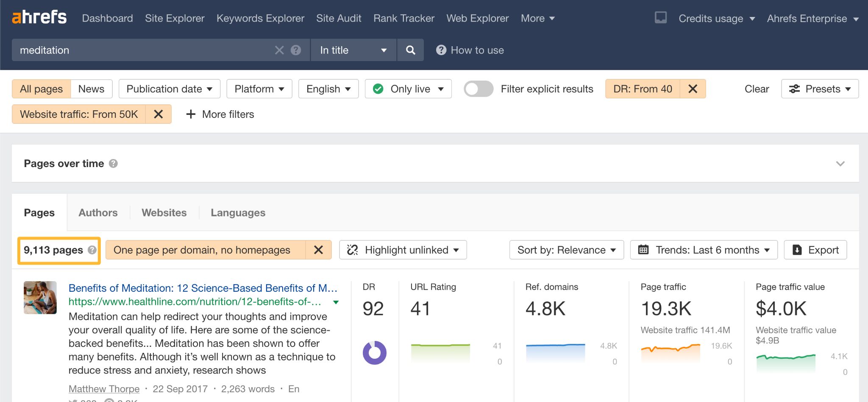Change Sort by: Relevance option
This screenshot has width=868, height=402.
click(x=566, y=250)
